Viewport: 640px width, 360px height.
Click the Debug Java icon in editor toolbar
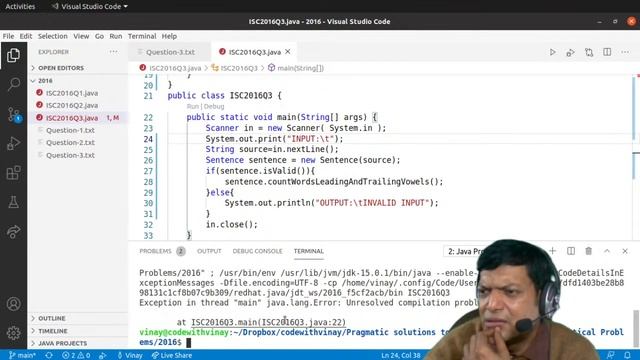(570, 52)
